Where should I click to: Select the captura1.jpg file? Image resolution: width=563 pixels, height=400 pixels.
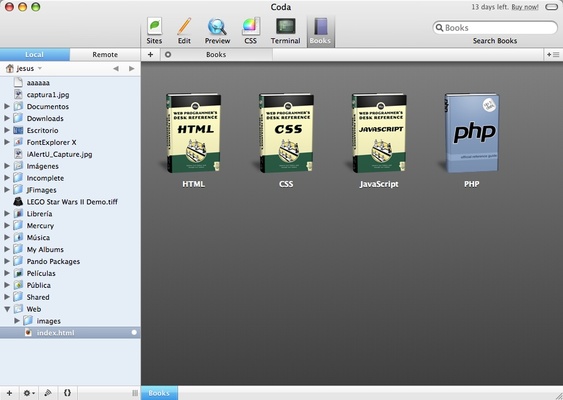pos(70,95)
